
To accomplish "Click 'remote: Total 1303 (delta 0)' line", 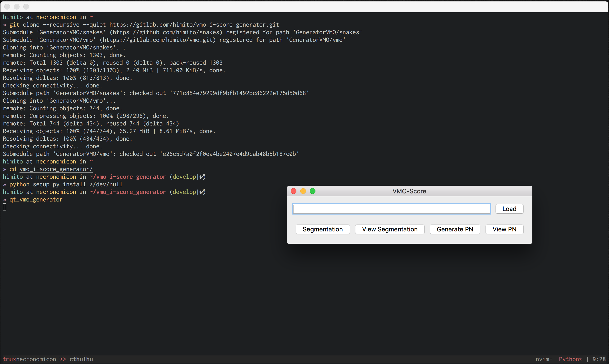I will coord(113,63).
